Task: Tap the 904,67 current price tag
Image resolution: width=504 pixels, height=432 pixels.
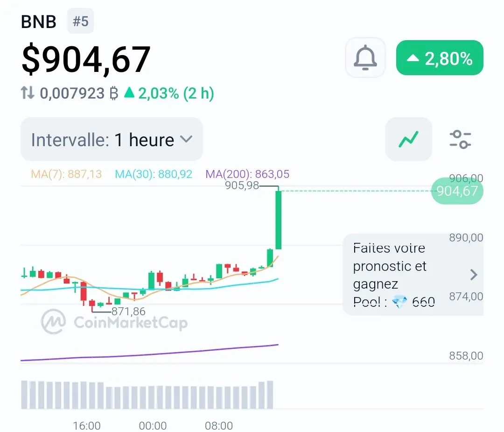Action: pos(457,191)
